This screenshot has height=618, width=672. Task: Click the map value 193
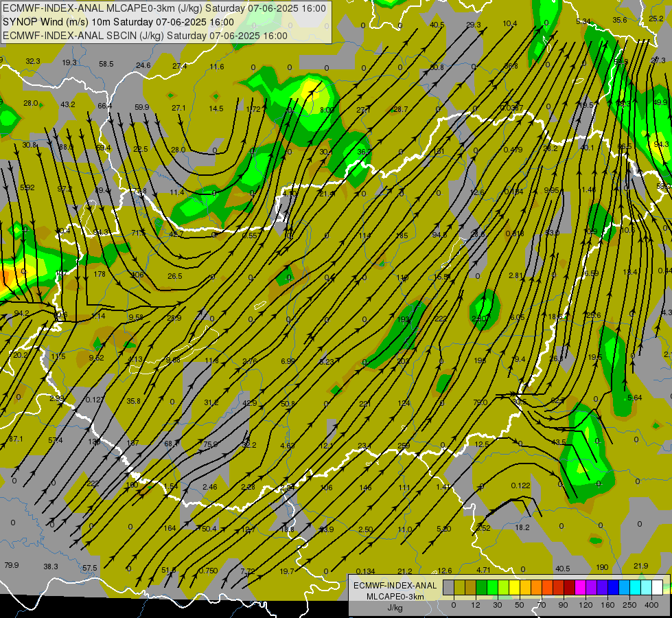click(x=404, y=319)
